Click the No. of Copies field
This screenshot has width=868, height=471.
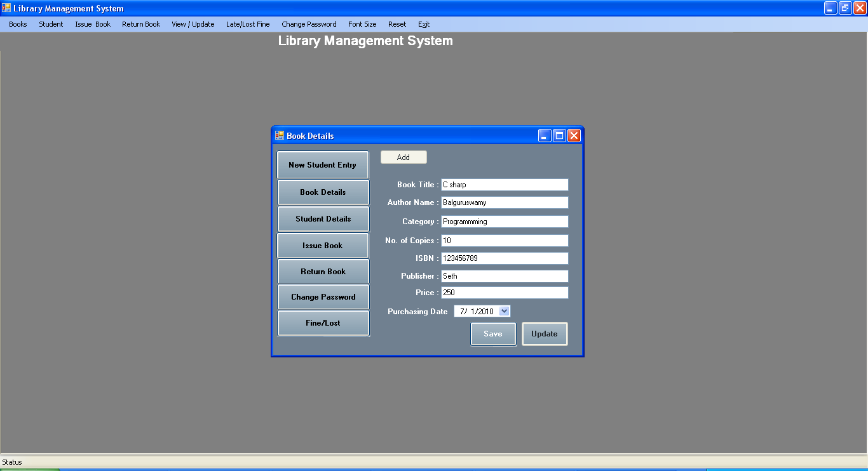pos(505,241)
